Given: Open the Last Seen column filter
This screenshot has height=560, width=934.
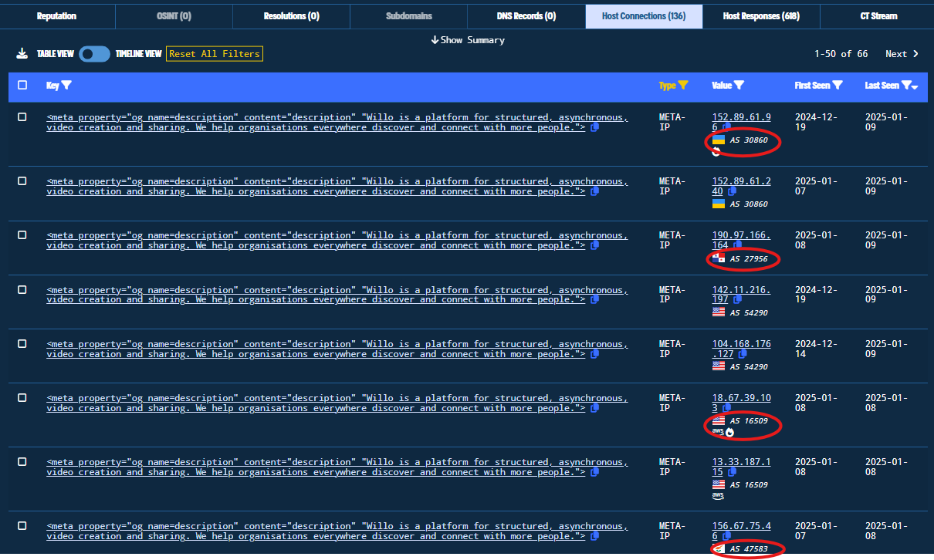Looking at the screenshot, I should (x=906, y=86).
